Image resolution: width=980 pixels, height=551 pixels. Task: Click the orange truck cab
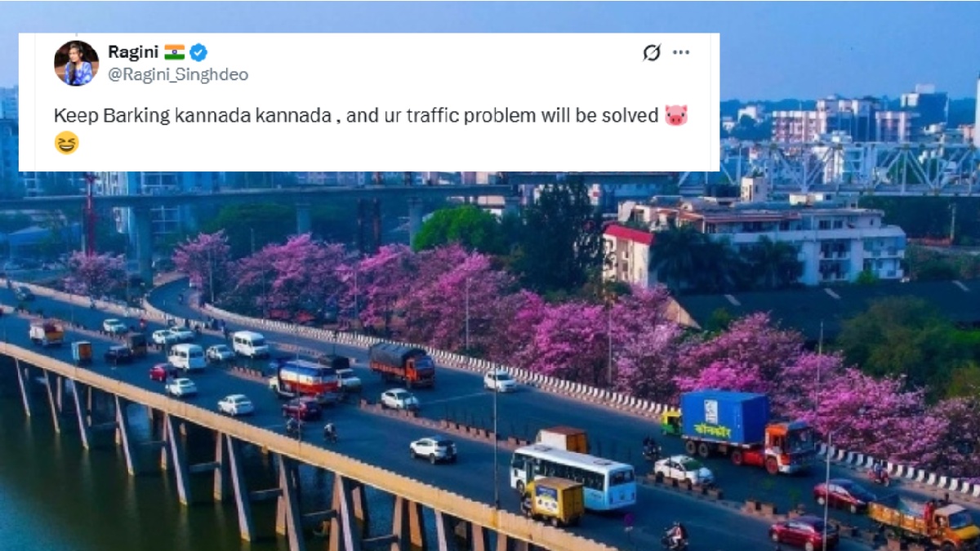click(791, 446)
